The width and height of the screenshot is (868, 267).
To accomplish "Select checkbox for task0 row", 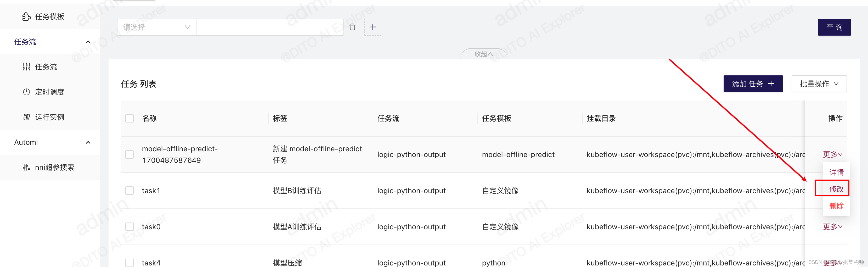I will tap(129, 226).
